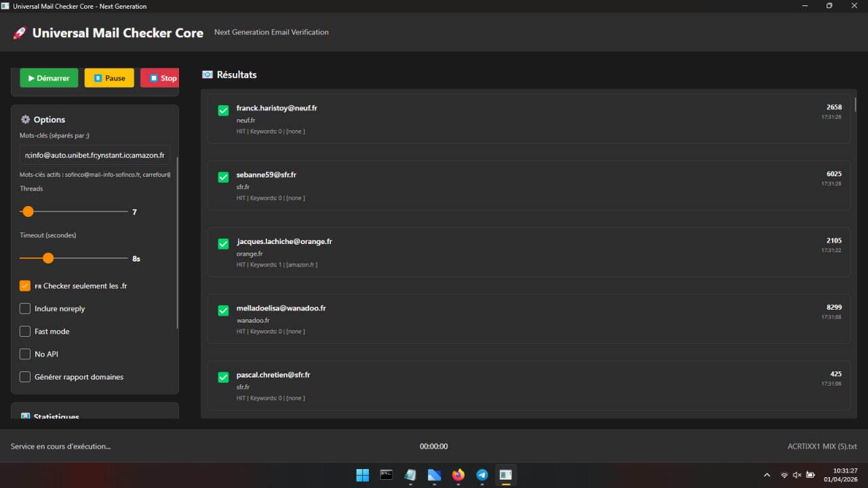This screenshot has height=488, width=868.
Task: Click the red Stop button
Action: point(160,78)
